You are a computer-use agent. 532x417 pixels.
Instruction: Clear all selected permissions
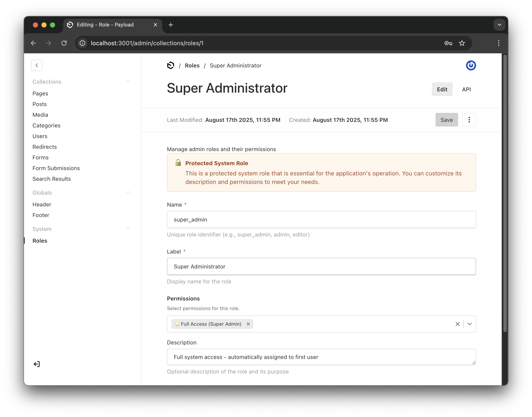click(x=457, y=324)
